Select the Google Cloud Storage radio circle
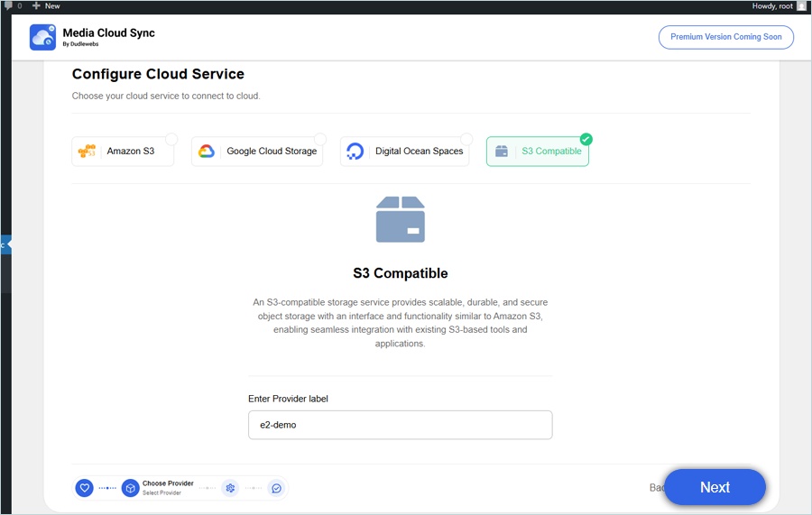The image size is (812, 515). click(x=320, y=139)
